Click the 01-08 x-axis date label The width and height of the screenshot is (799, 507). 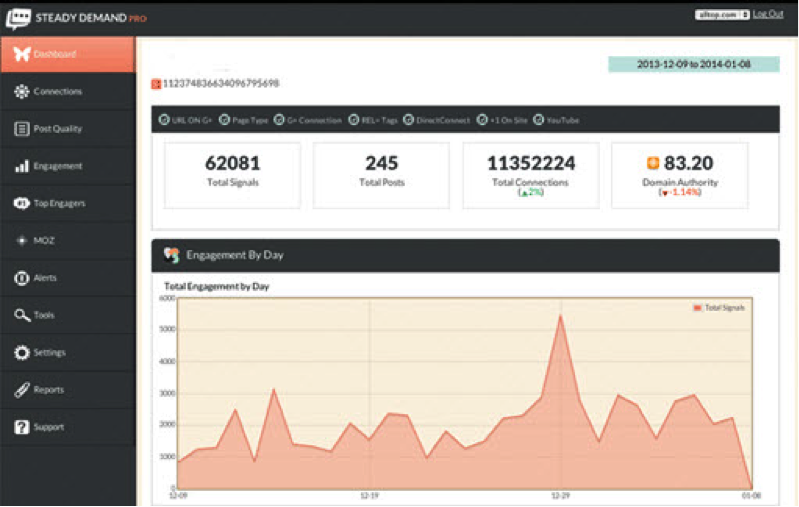point(752,495)
